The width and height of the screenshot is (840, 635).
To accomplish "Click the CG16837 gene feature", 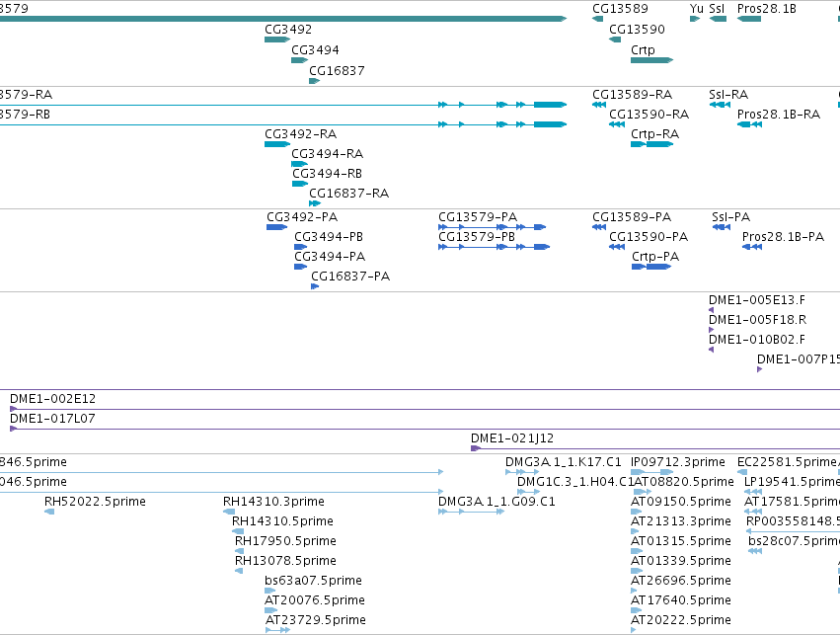I will 314,81.
